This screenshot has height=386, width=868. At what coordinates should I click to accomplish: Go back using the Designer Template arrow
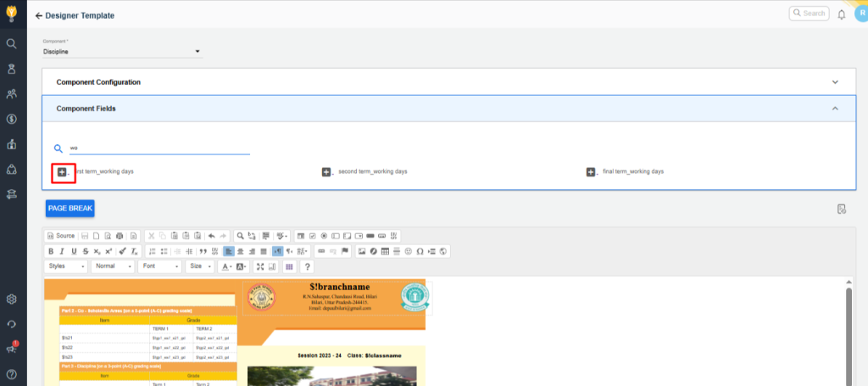tap(39, 16)
